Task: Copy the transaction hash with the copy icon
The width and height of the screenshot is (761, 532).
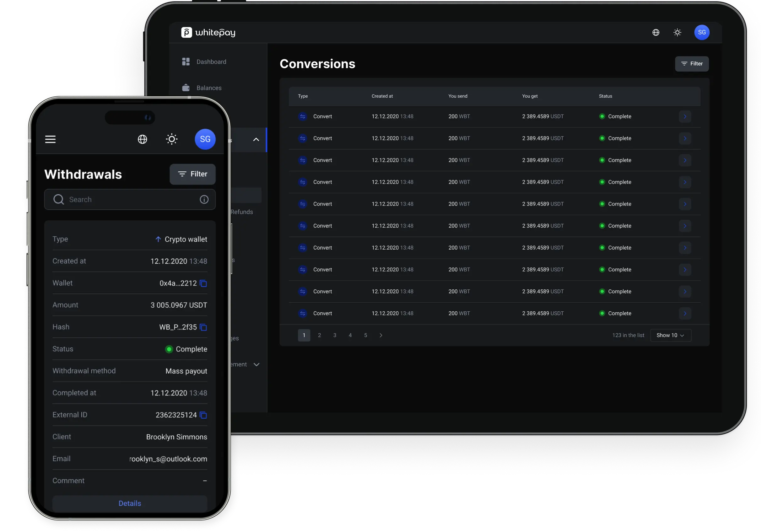Action: pyautogui.click(x=203, y=327)
